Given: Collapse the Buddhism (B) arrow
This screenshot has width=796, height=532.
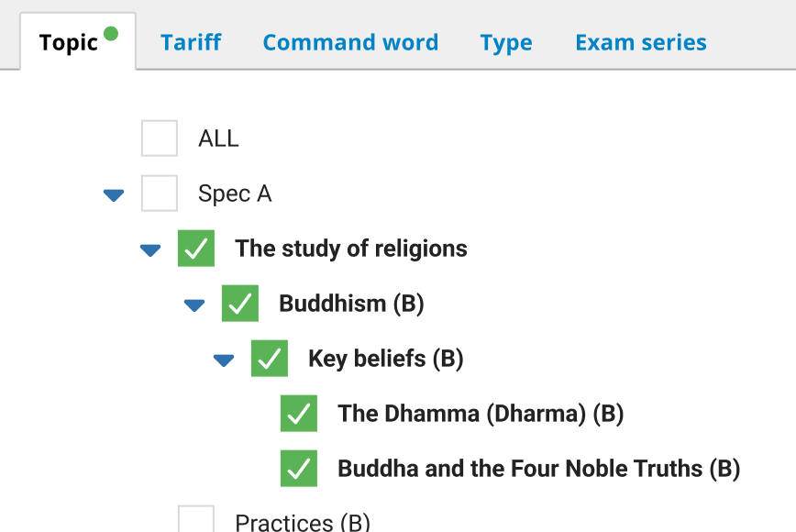Looking at the screenshot, I should click(x=194, y=305).
